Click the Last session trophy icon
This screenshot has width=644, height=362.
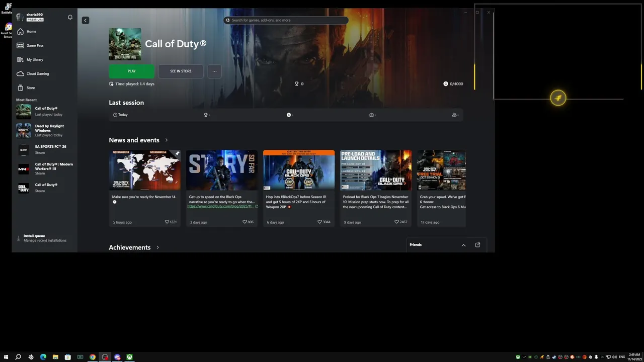tap(206, 115)
